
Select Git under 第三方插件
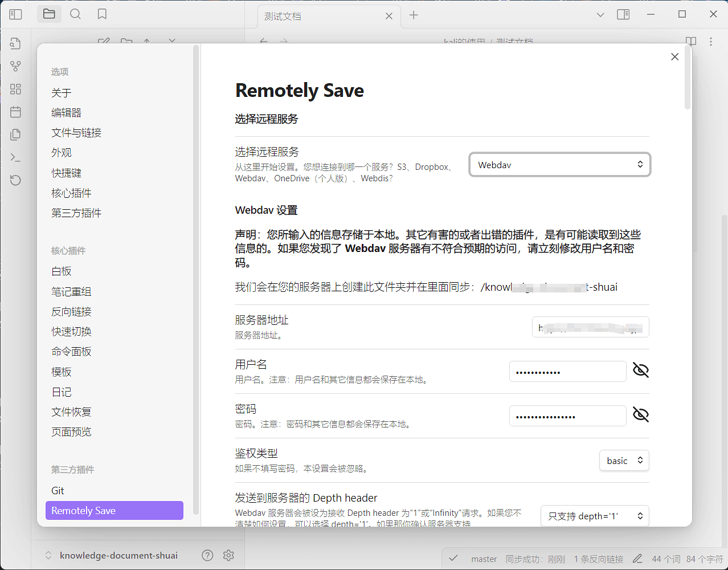click(58, 490)
